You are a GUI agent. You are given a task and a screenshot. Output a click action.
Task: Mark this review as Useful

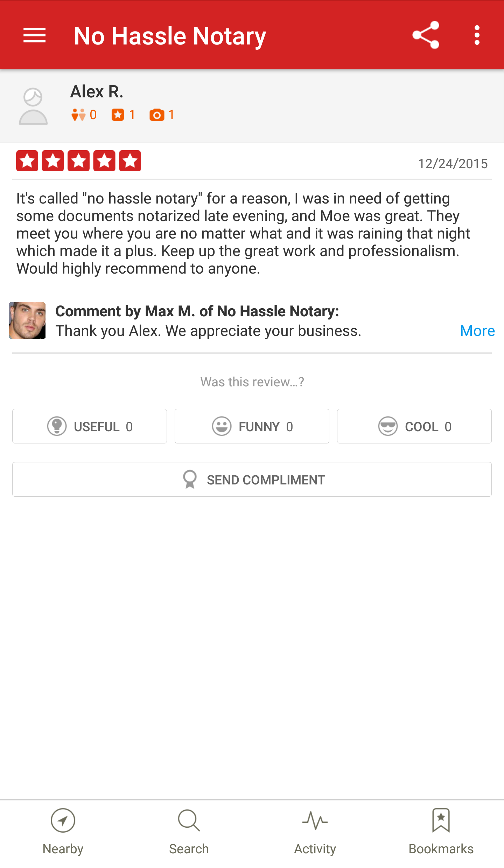tap(90, 426)
